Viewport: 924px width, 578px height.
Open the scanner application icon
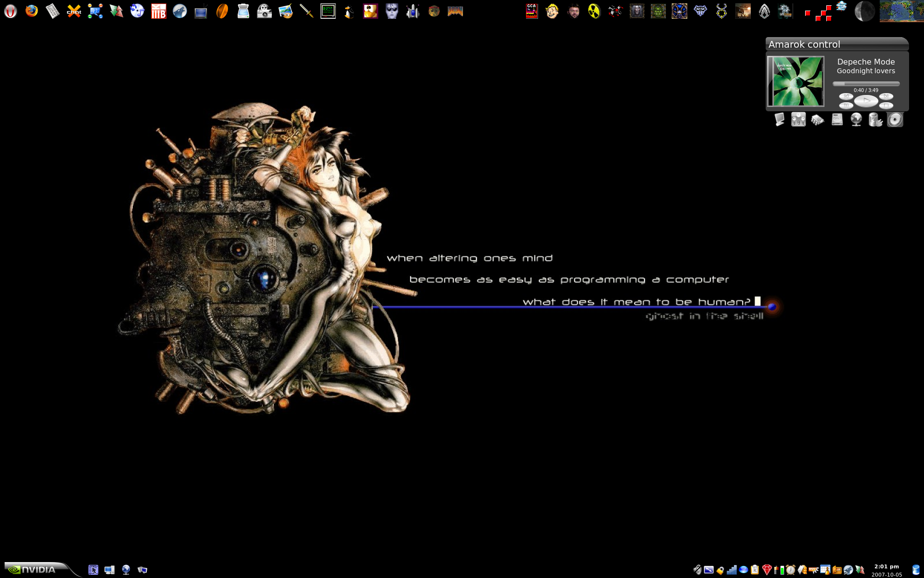coord(243,11)
